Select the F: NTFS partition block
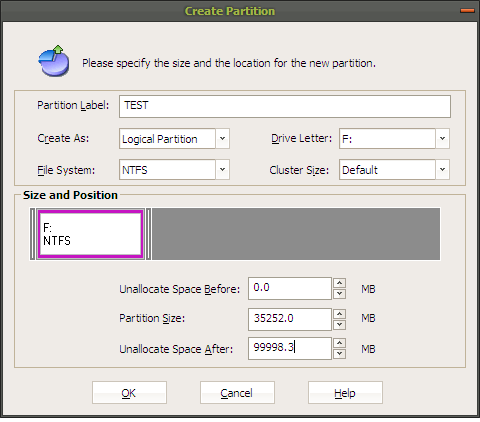The image size is (480, 422). pyautogui.click(x=90, y=234)
